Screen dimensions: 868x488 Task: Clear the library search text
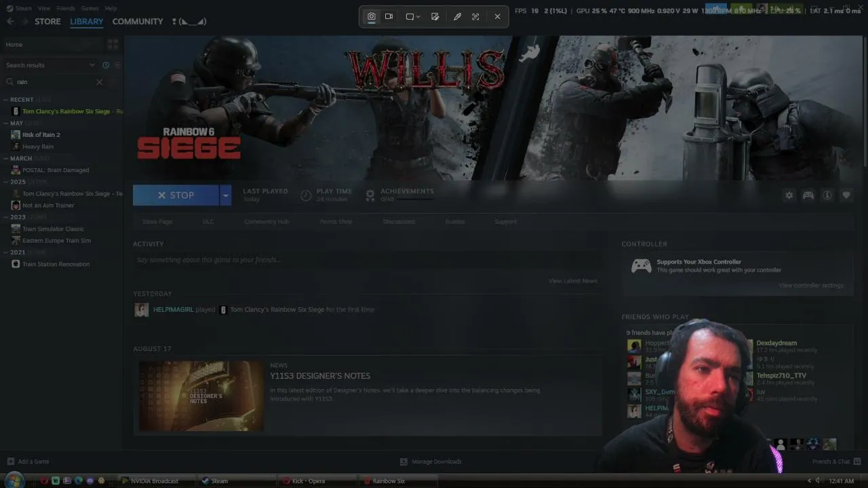coord(99,82)
